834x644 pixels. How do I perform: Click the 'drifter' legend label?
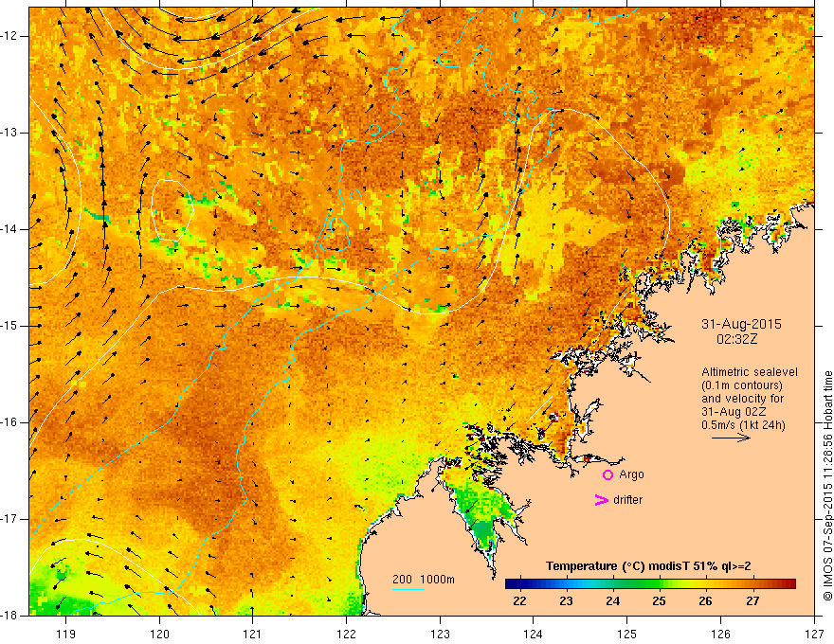(x=627, y=500)
